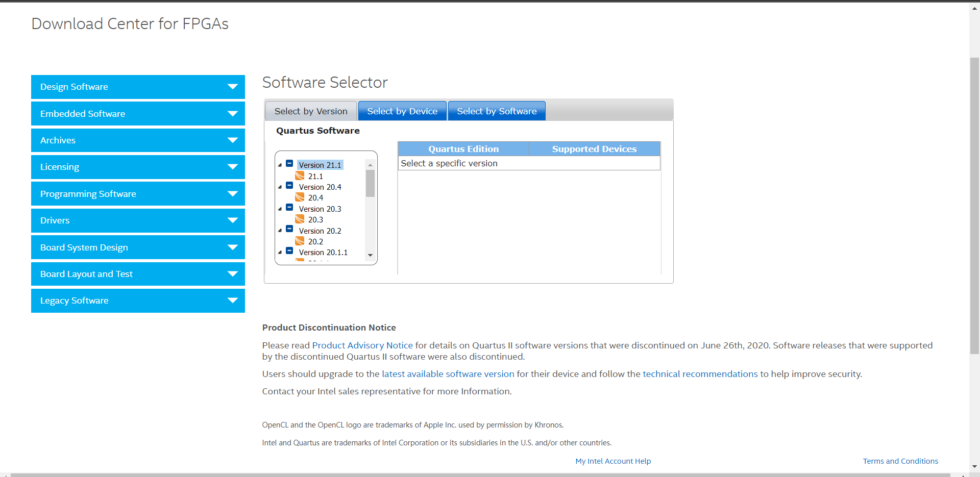The height and width of the screenshot is (477, 980).
Task: Follow the latest available software version link
Action: (448, 374)
